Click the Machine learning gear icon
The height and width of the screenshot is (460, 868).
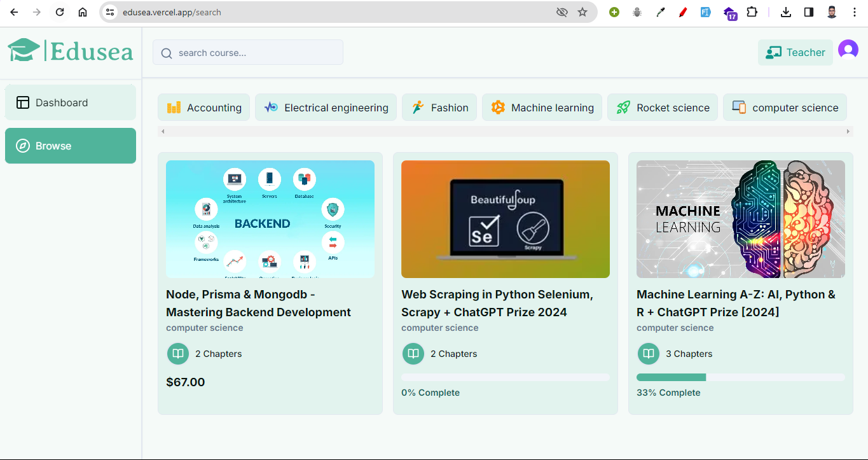pos(498,108)
